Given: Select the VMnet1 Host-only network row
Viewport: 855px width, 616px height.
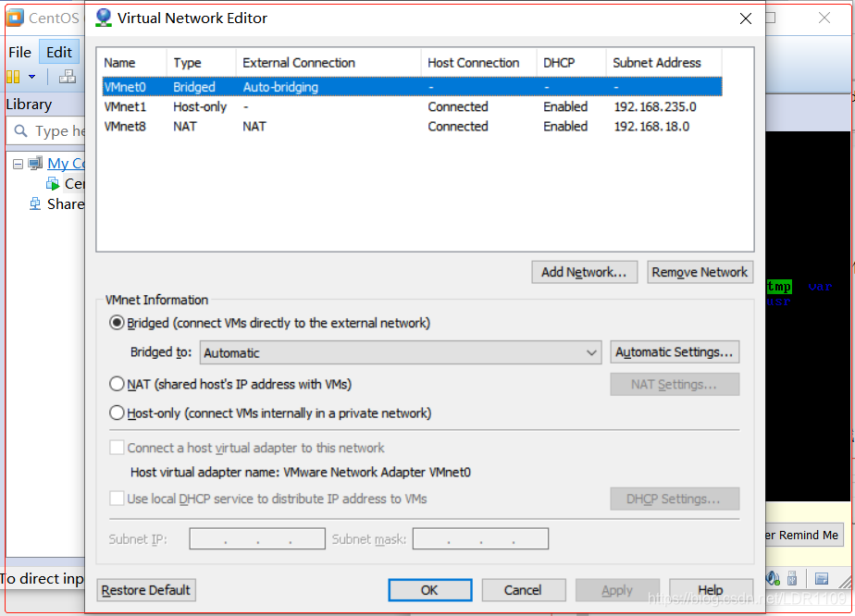Looking at the screenshot, I should click(x=413, y=107).
